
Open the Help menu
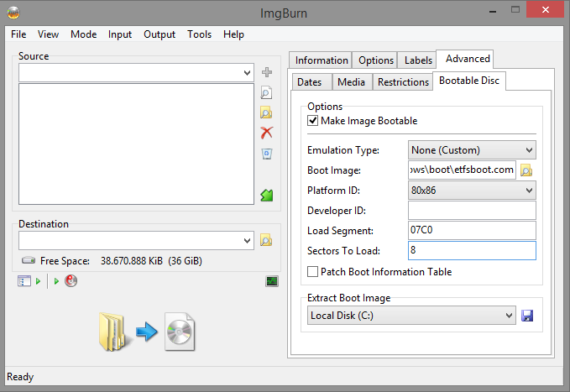[233, 34]
